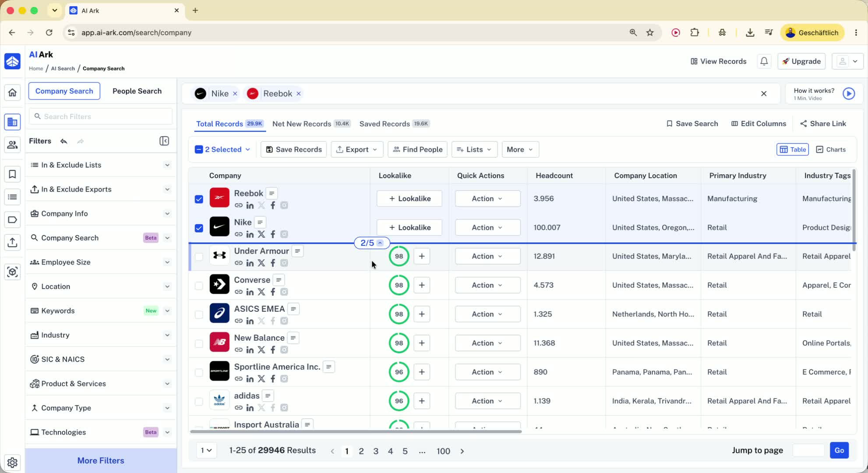Select the Total Records tab
This screenshot has height=473, width=868.
[229, 124]
